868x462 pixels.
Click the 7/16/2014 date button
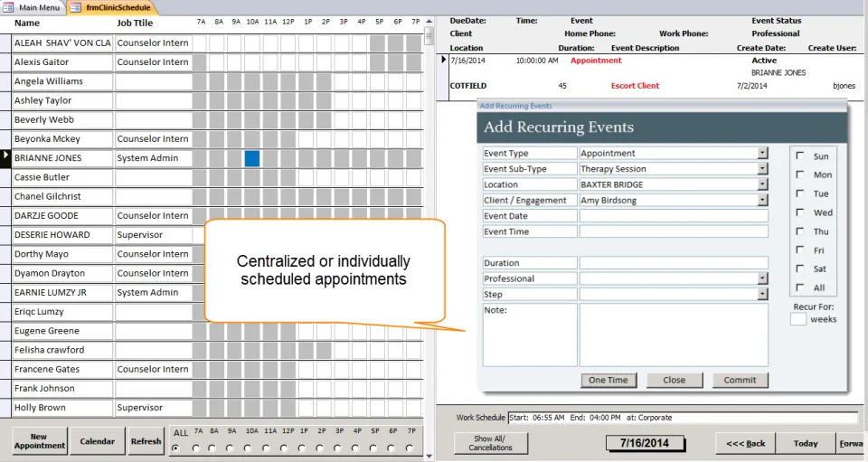(645, 443)
